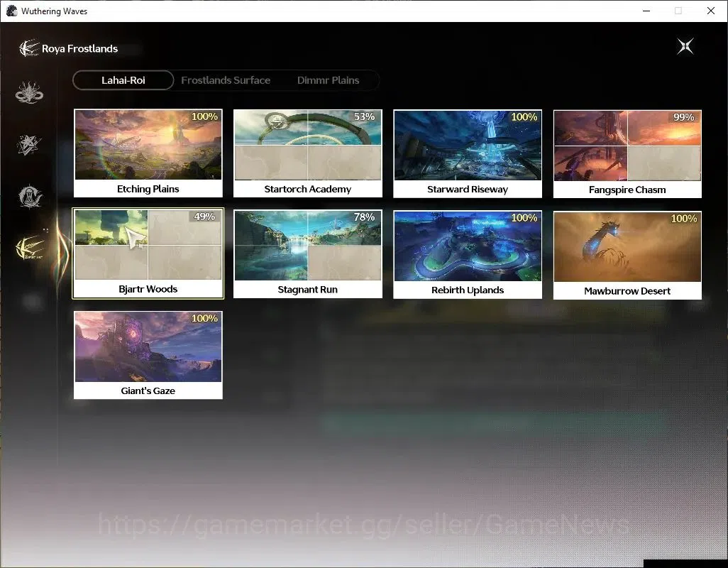Click the Giant's Gaze label
The width and height of the screenshot is (728, 568).
pos(148,391)
